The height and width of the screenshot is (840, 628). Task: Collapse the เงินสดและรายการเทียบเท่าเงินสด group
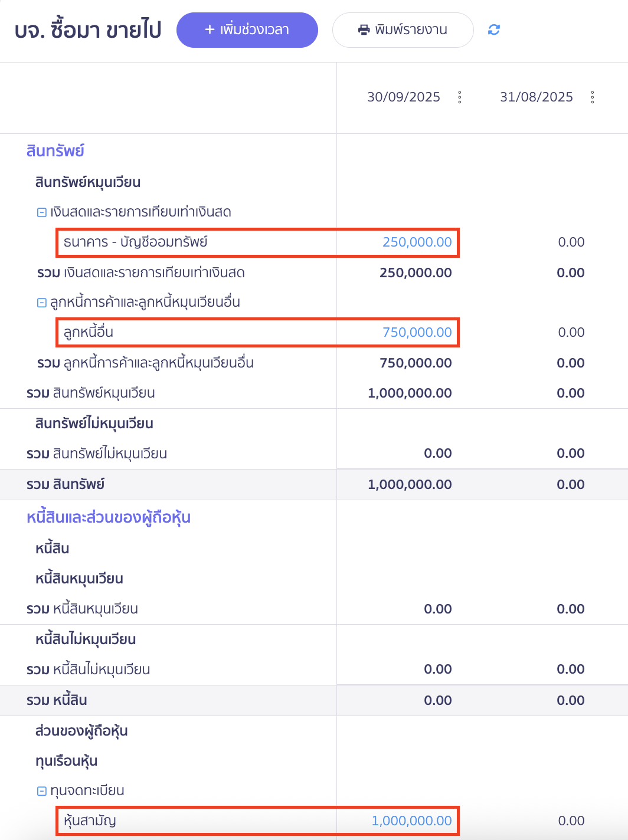coord(41,211)
